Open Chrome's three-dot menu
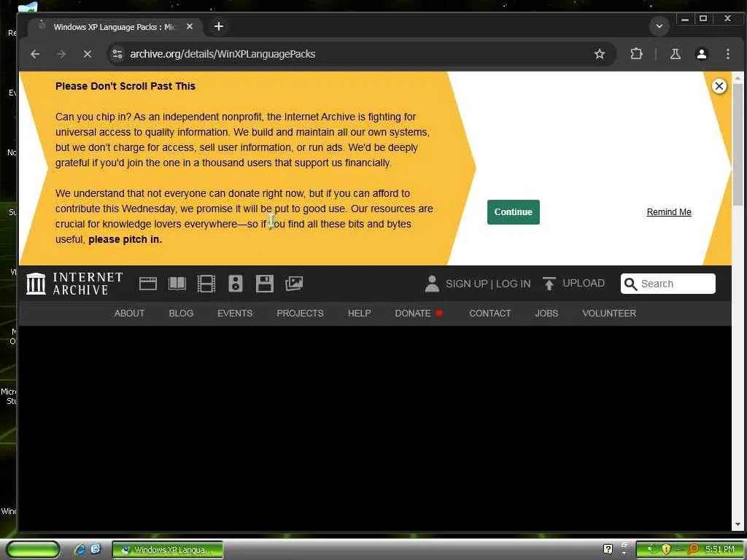The image size is (747, 560). 727,54
